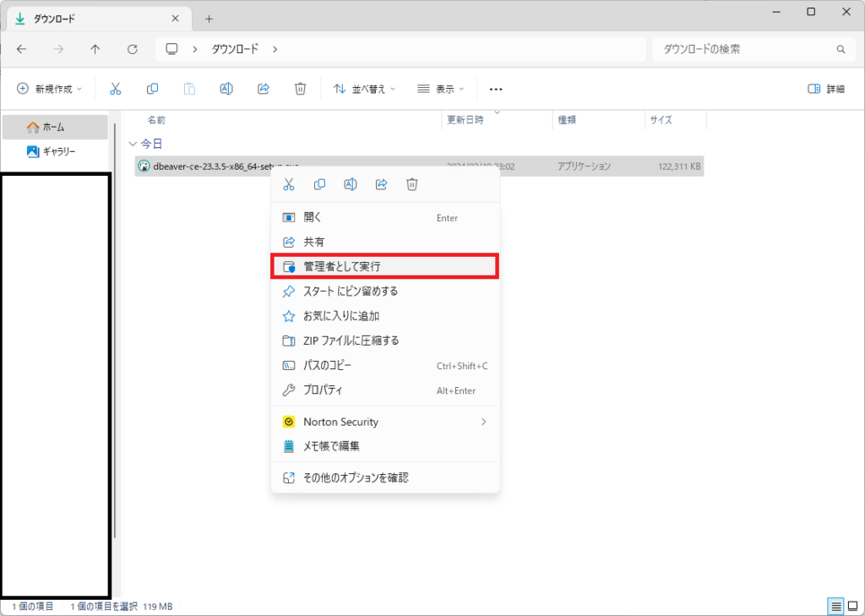Click the toolbar Delete trash icon

point(300,89)
